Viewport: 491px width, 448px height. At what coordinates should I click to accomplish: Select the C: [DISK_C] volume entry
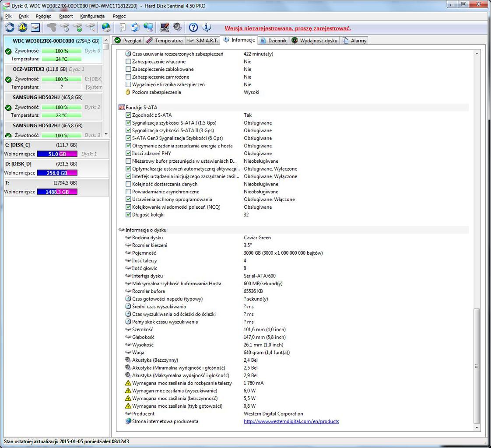(56, 149)
